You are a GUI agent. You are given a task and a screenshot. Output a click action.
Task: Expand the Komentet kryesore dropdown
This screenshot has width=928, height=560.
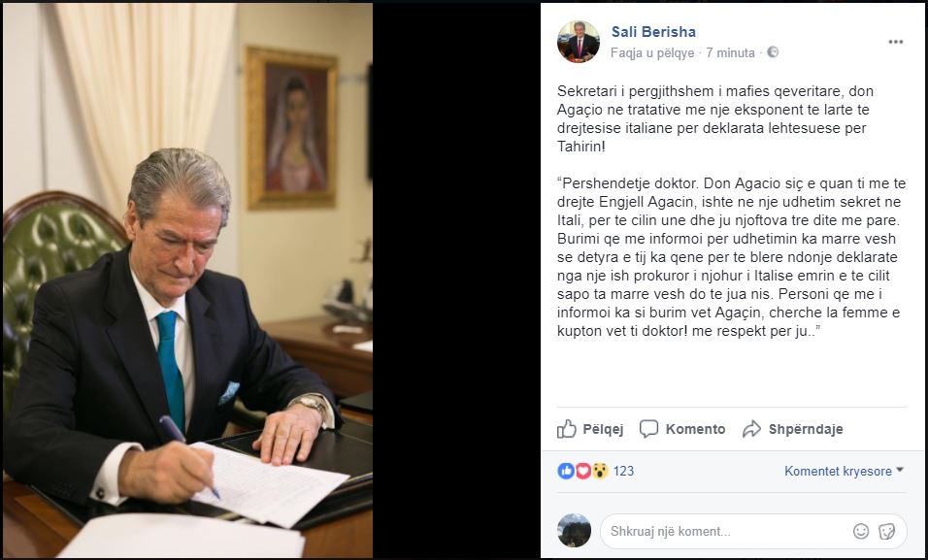point(844,472)
